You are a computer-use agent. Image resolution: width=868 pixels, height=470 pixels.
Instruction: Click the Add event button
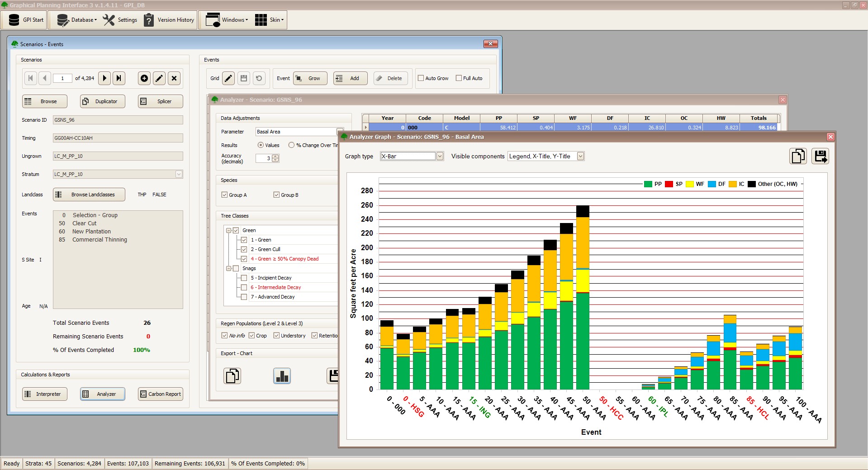(x=351, y=78)
